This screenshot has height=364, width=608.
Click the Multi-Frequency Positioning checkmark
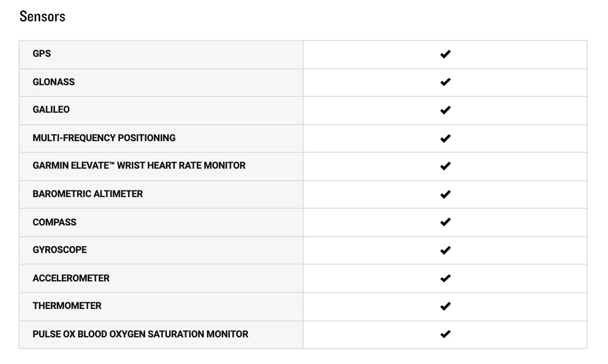(445, 138)
